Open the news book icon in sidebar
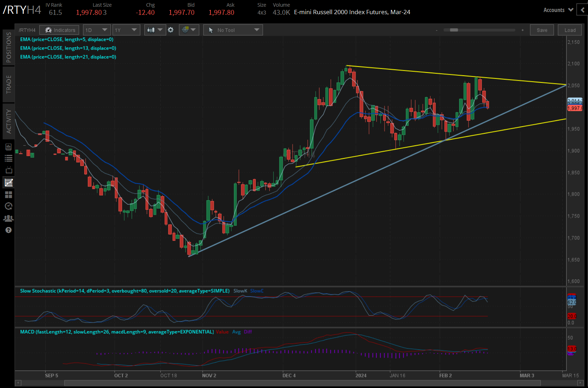Image resolution: width=588 pixels, height=388 pixels. 8,147
